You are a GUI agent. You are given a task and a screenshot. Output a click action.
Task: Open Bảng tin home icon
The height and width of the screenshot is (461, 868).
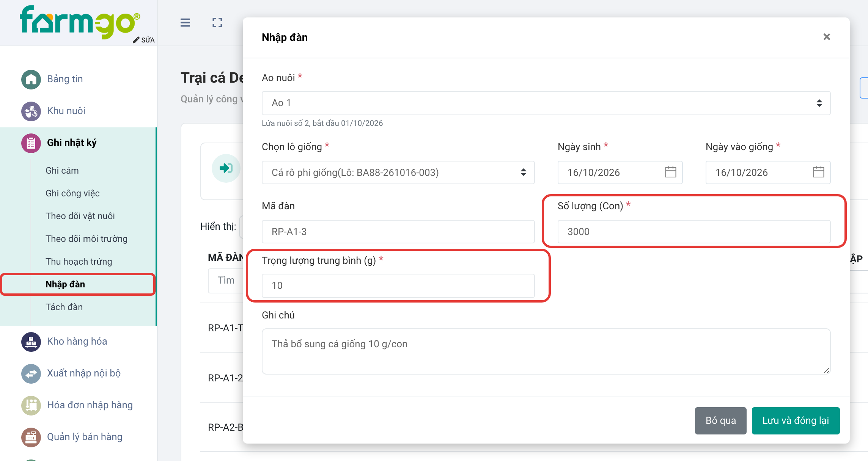(31, 79)
